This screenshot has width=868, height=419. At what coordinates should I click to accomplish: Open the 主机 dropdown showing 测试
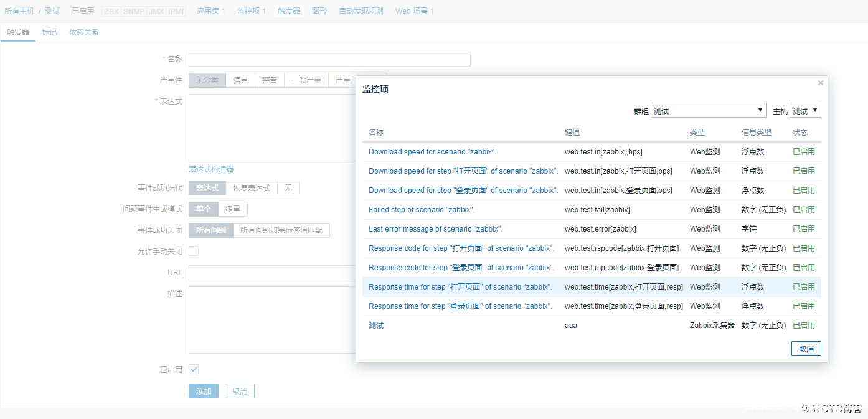(x=805, y=110)
